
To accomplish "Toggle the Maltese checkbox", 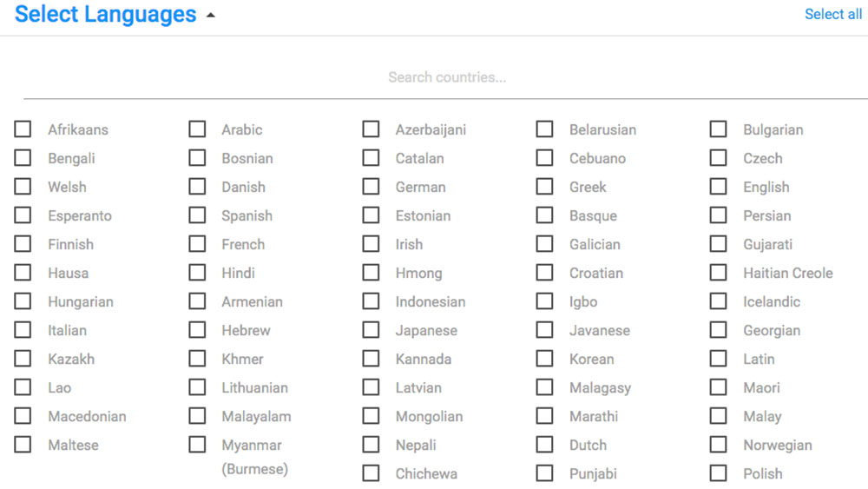I will [x=23, y=445].
